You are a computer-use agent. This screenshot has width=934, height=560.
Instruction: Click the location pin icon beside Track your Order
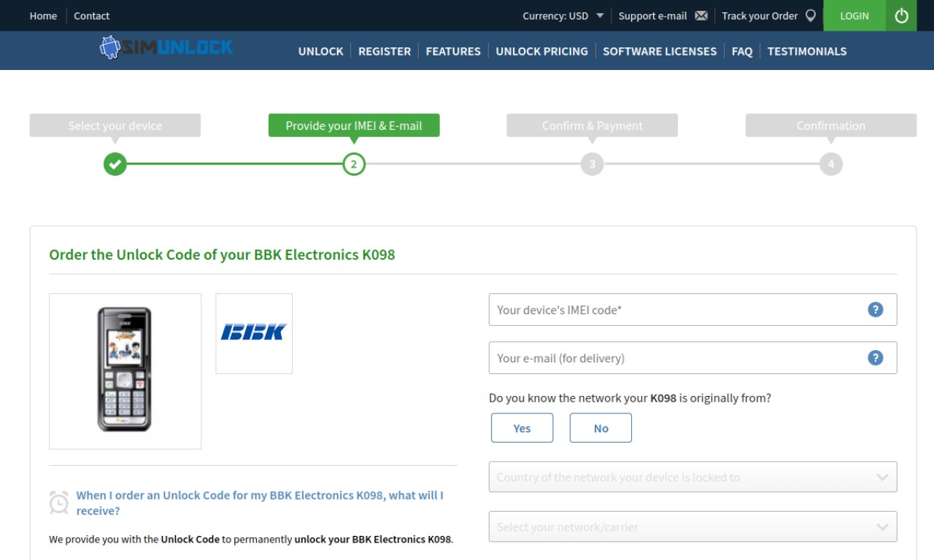(811, 15)
